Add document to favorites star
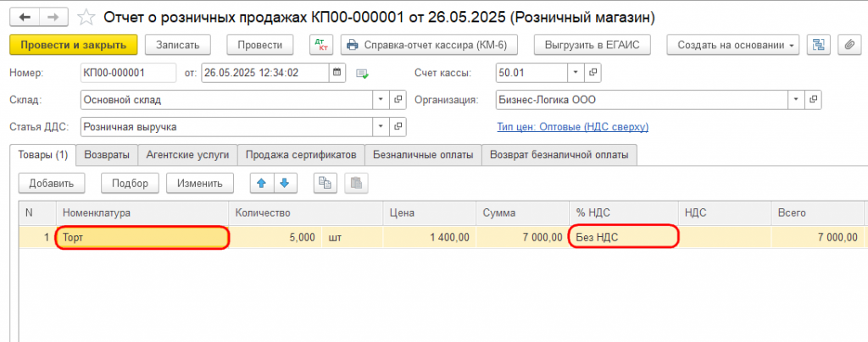This screenshot has height=342, width=868. (86, 18)
